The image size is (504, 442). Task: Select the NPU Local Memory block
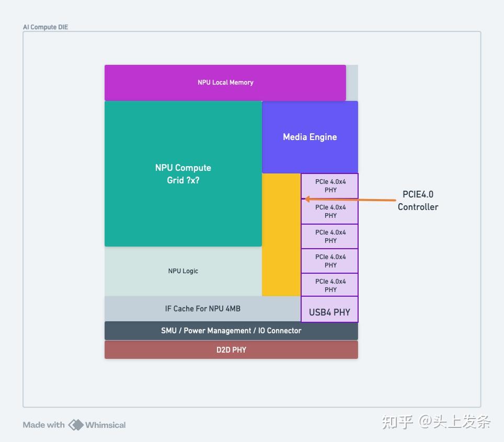tap(225, 83)
